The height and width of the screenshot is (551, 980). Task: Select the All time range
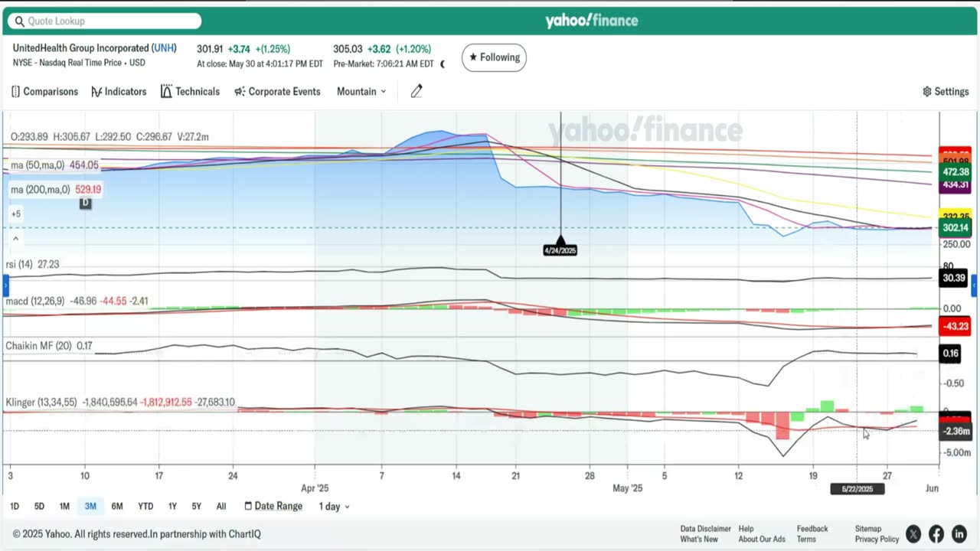coord(221,507)
